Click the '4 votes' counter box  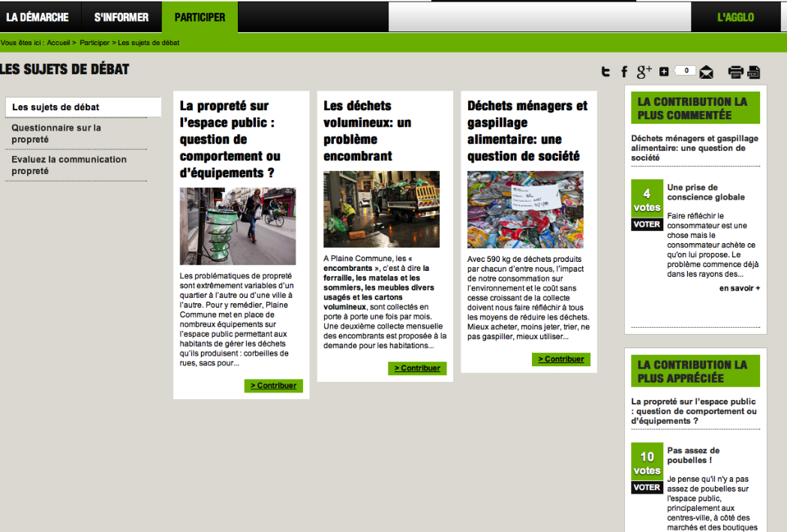tap(647, 199)
